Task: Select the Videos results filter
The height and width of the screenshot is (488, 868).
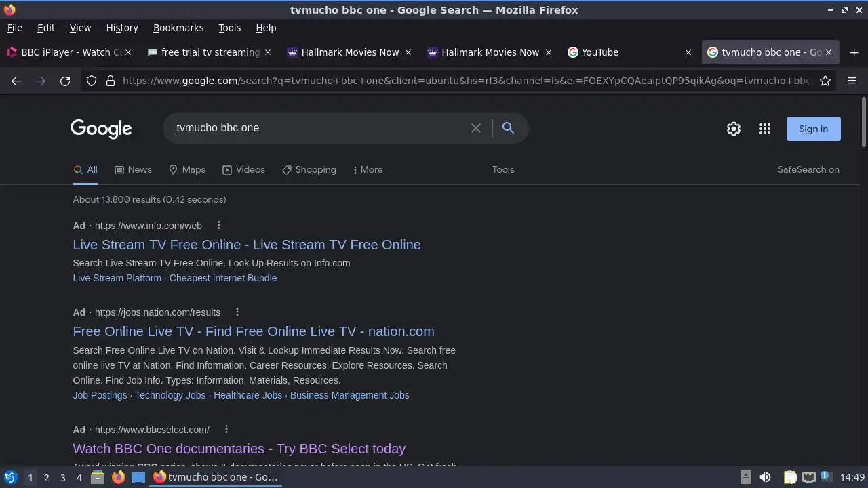Action: (x=244, y=169)
